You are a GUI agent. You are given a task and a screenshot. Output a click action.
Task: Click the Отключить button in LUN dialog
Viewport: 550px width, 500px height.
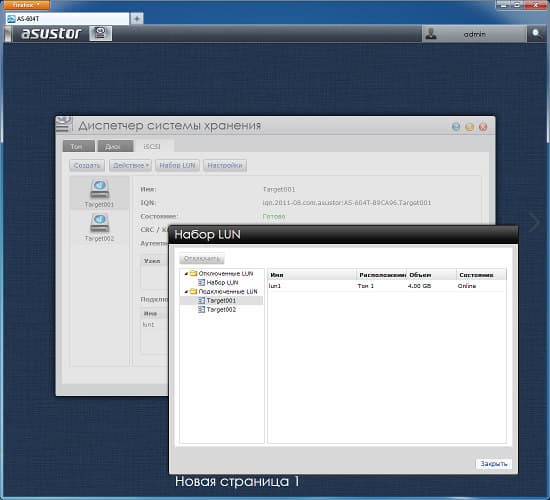(x=202, y=259)
